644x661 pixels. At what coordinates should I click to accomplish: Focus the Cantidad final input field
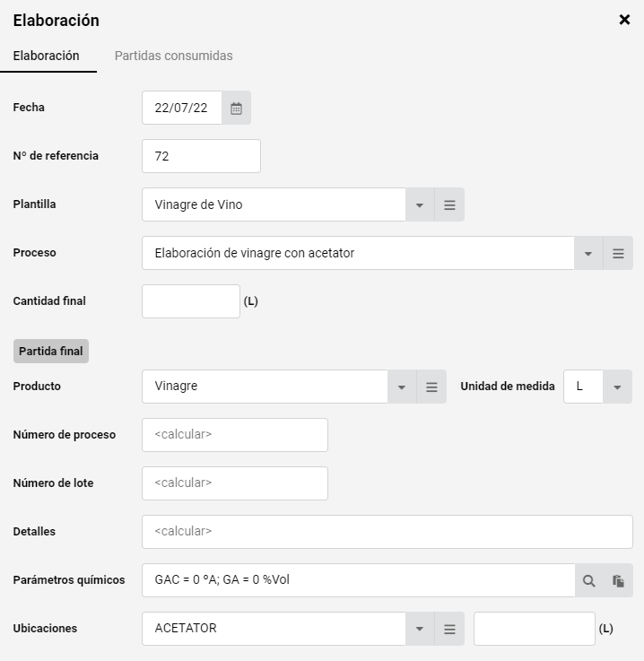[x=191, y=301]
